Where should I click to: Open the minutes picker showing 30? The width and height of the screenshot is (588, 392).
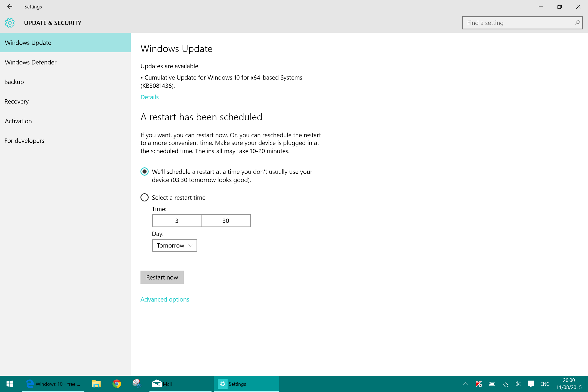click(x=226, y=221)
